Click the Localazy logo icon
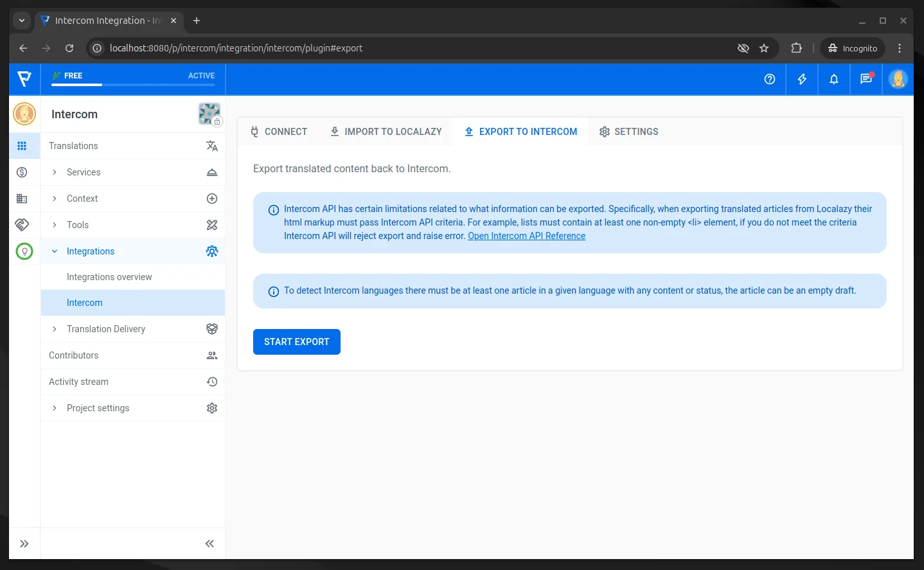924x570 pixels. point(24,79)
